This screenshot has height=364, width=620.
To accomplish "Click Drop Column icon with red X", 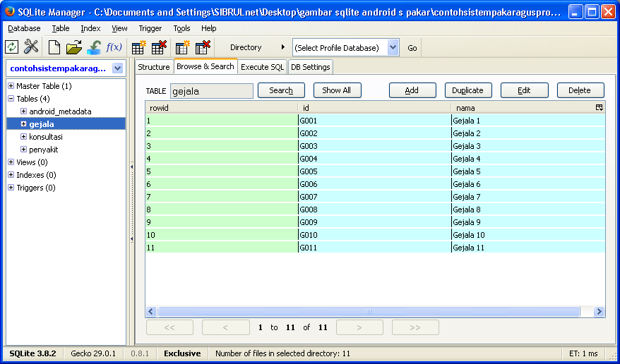I will pos(203,47).
